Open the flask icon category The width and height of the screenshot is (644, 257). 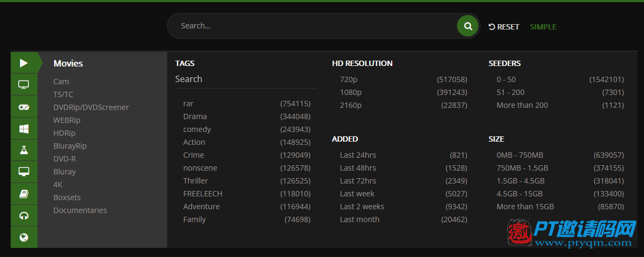point(24,150)
